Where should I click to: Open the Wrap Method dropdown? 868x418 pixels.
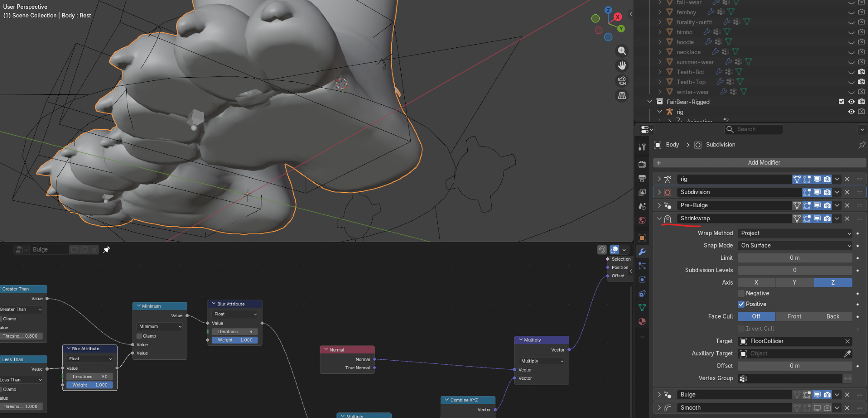click(795, 233)
